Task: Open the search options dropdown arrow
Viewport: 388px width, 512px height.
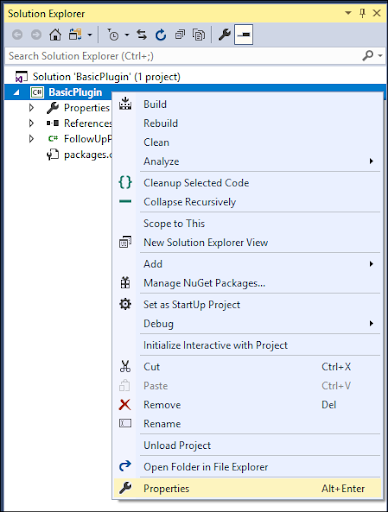Action: coord(380,56)
